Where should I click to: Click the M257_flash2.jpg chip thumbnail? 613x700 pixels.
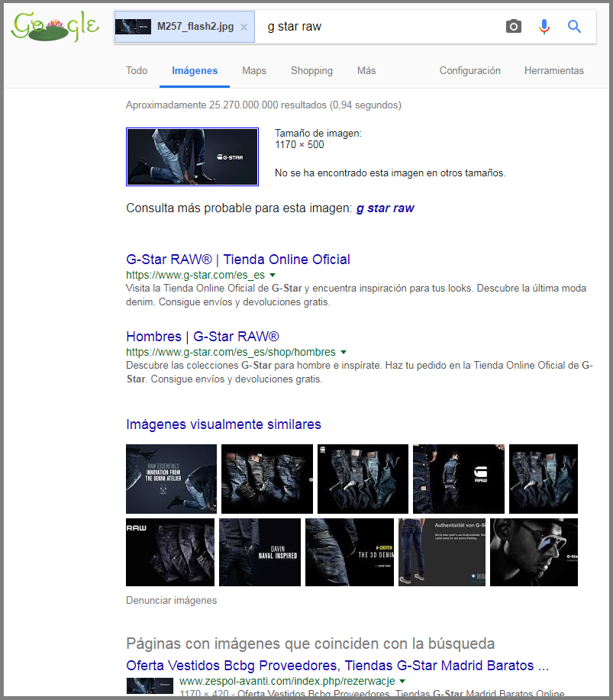pos(133,27)
